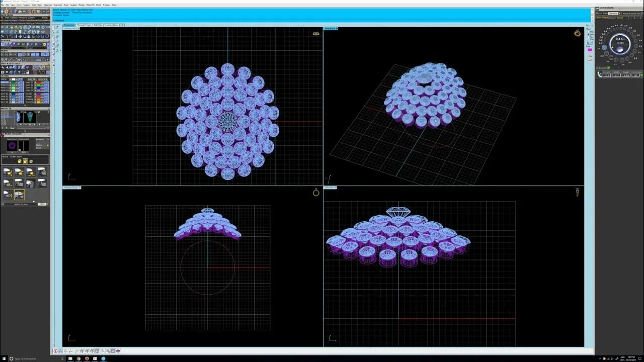Click the red circle icon in bottom status toolbar
Screen dimensions: 644x362
(x=56, y=351)
